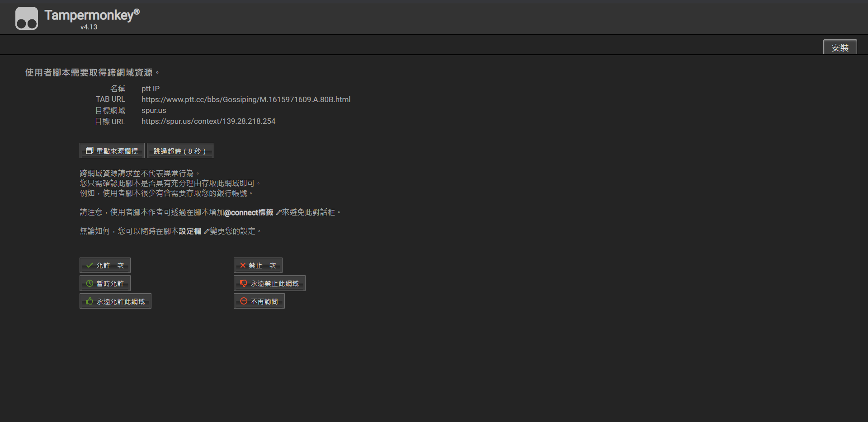This screenshot has height=422, width=868.
Task: Click the external-link arrow after @connect標籤
Action: pyautogui.click(x=278, y=212)
